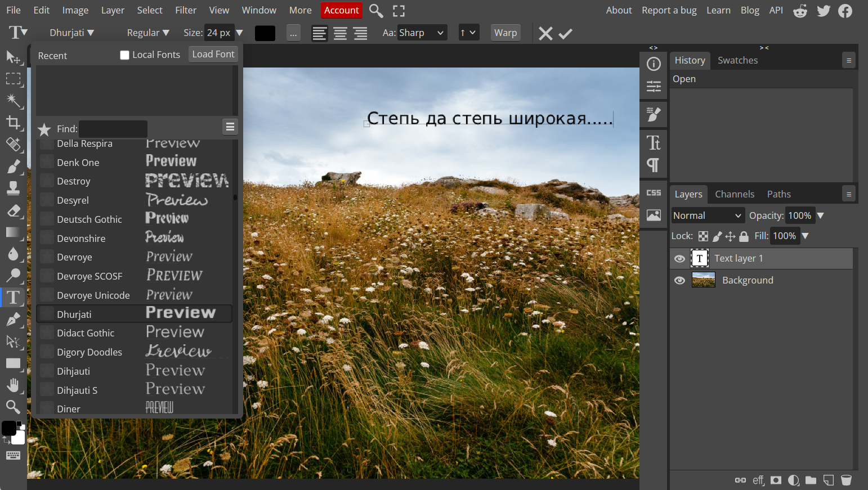The width and height of the screenshot is (868, 490).
Task: Select the Zoom tool in toolbar
Action: 13,407
